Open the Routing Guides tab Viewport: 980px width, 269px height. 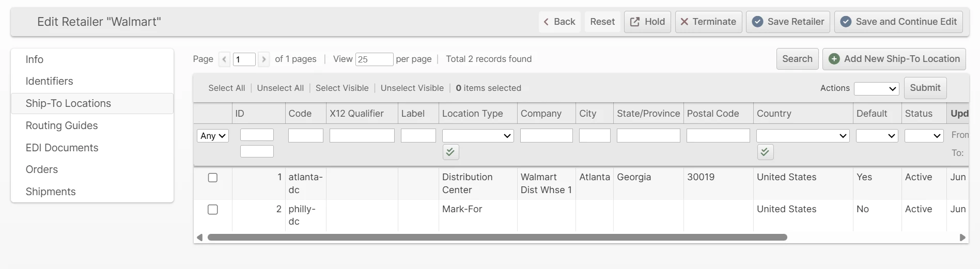pos(92,125)
